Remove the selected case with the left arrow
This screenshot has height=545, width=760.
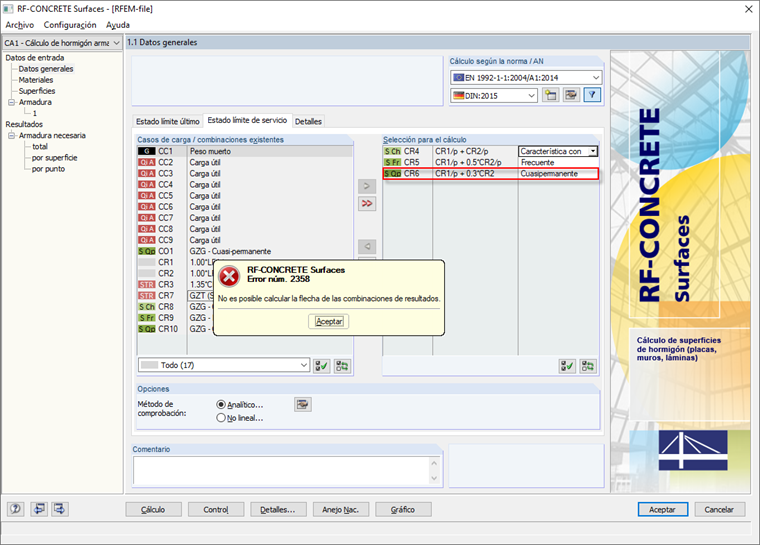(367, 246)
